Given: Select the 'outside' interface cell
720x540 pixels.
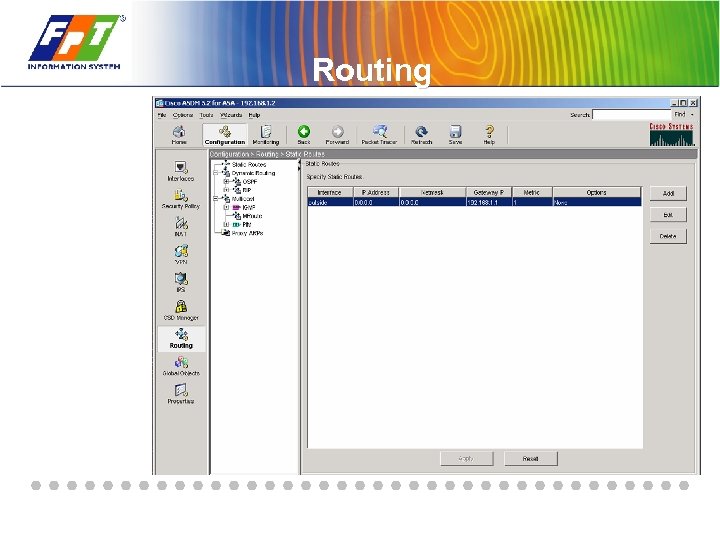Looking at the screenshot, I should pyautogui.click(x=330, y=202).
